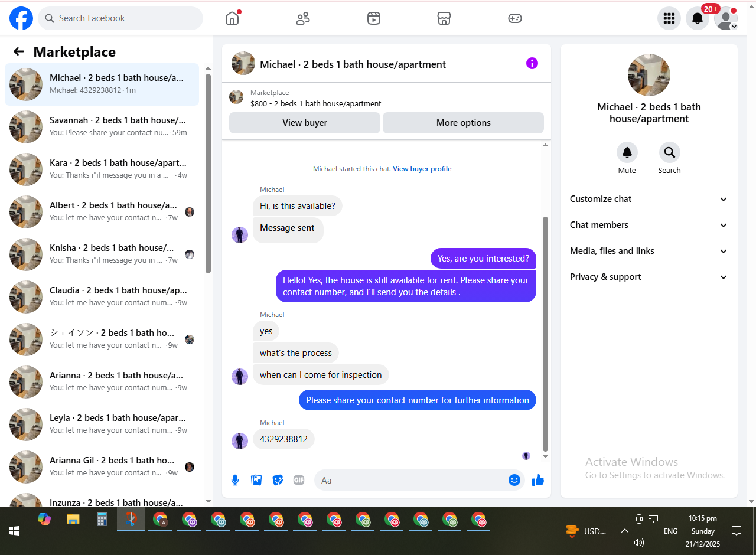Open the account profile avatar menu
This screenshot has height=555, width=756.
(726, 18)
